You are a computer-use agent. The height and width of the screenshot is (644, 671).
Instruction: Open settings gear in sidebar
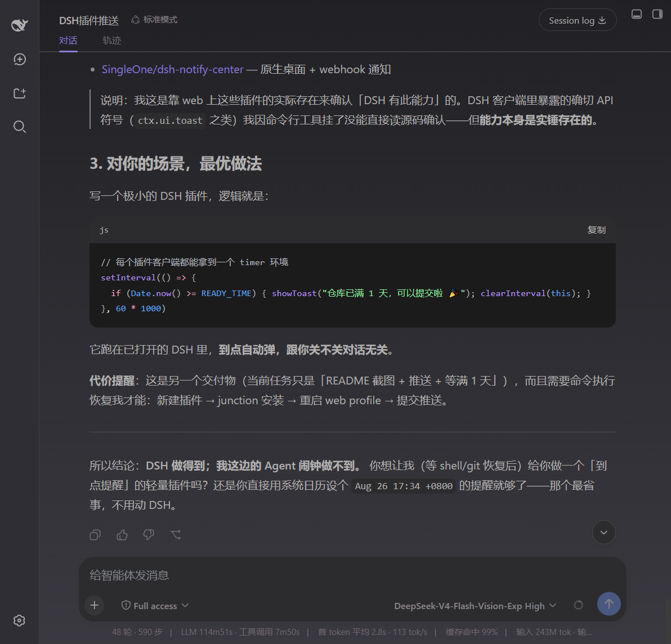tap(19, 620)
